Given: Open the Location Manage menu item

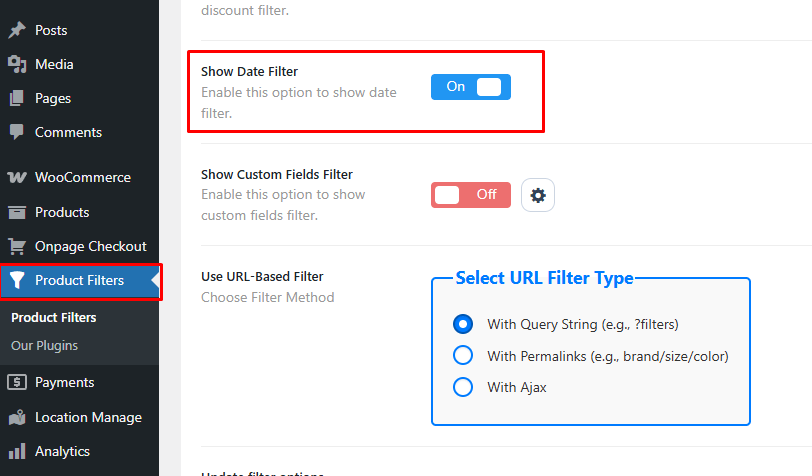Looking at the screenshot, I should coord(88,417).
